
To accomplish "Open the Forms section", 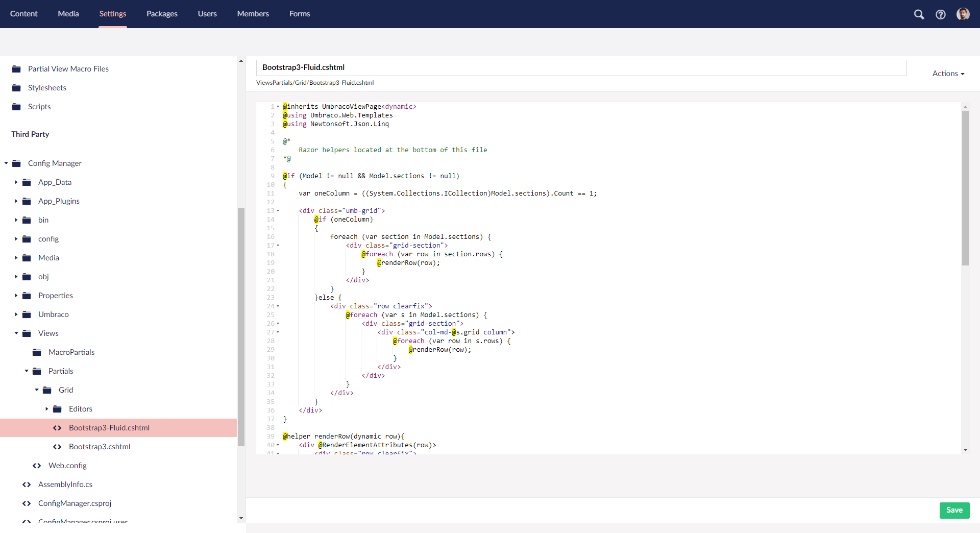I will click(x=300, y=14).
